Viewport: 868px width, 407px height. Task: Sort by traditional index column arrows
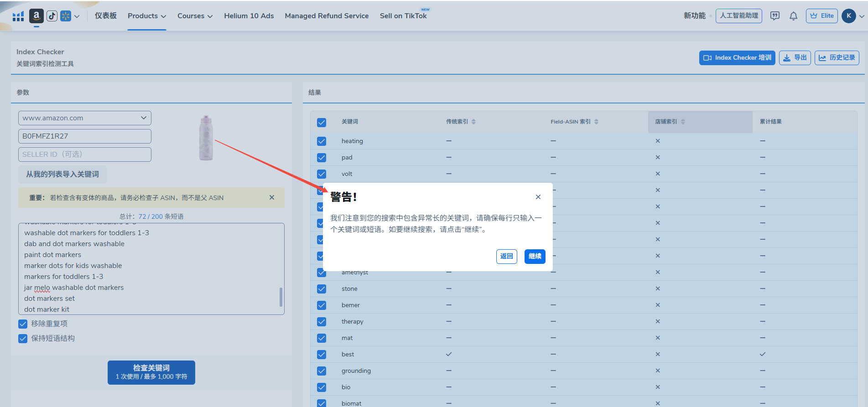pyautogui.click(x=473, y=122)
